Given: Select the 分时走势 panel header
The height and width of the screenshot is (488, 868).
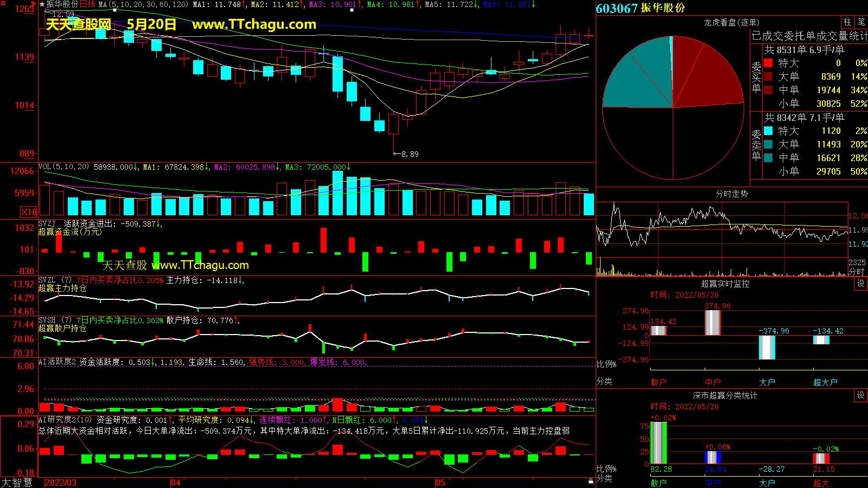Looking at the screenshot, I should [731, 194].
